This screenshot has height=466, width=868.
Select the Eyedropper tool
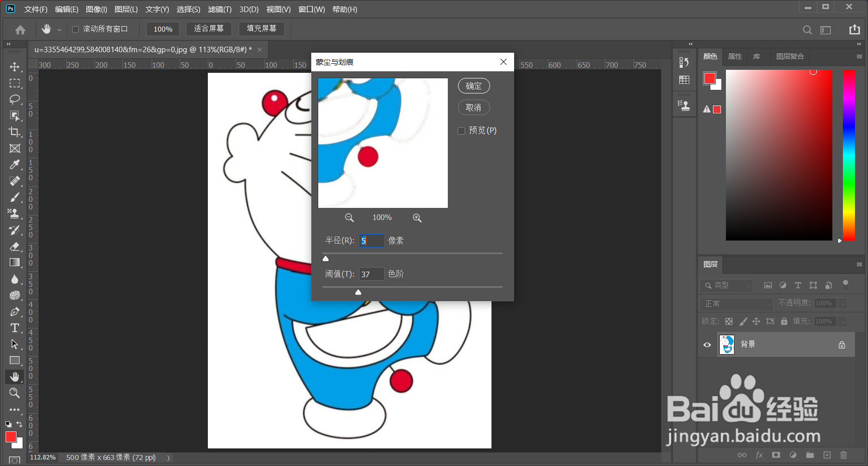pos(15,165)
